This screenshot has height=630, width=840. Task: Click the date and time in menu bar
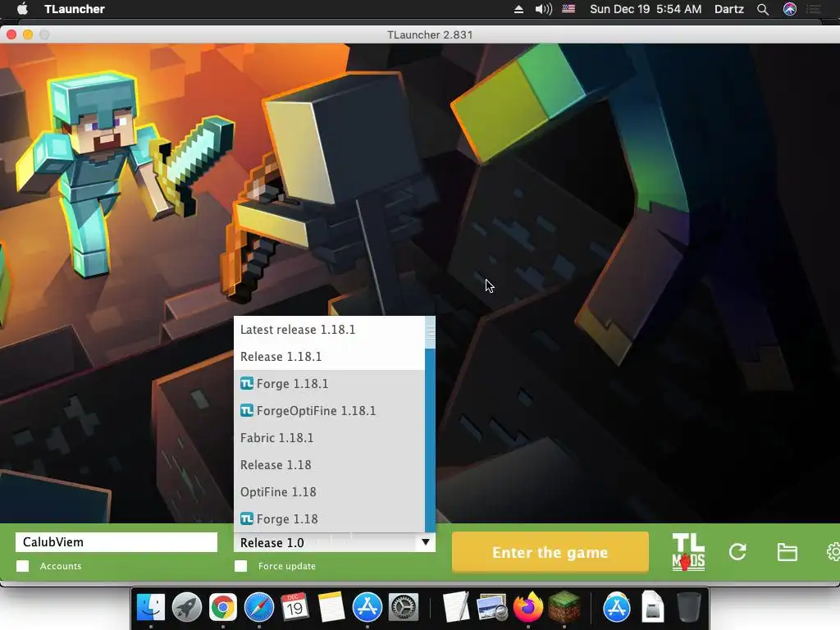[646, 9]
